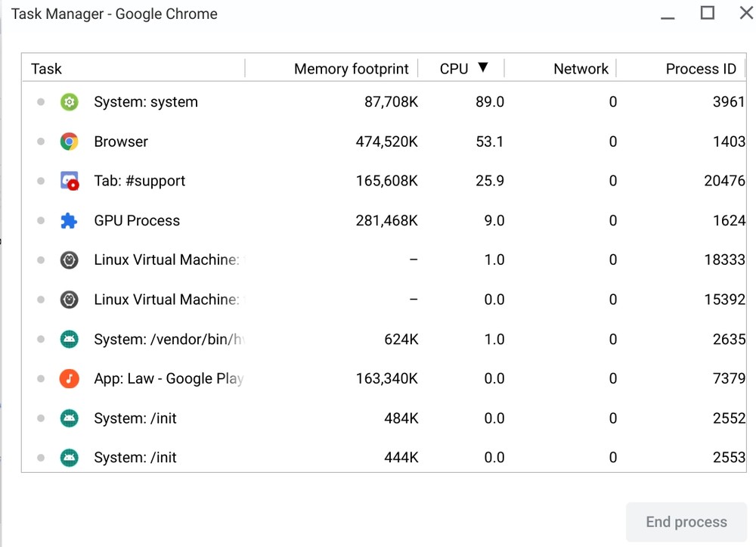Click the blue puzzle GPU Process icon

(x=69, y=221)
